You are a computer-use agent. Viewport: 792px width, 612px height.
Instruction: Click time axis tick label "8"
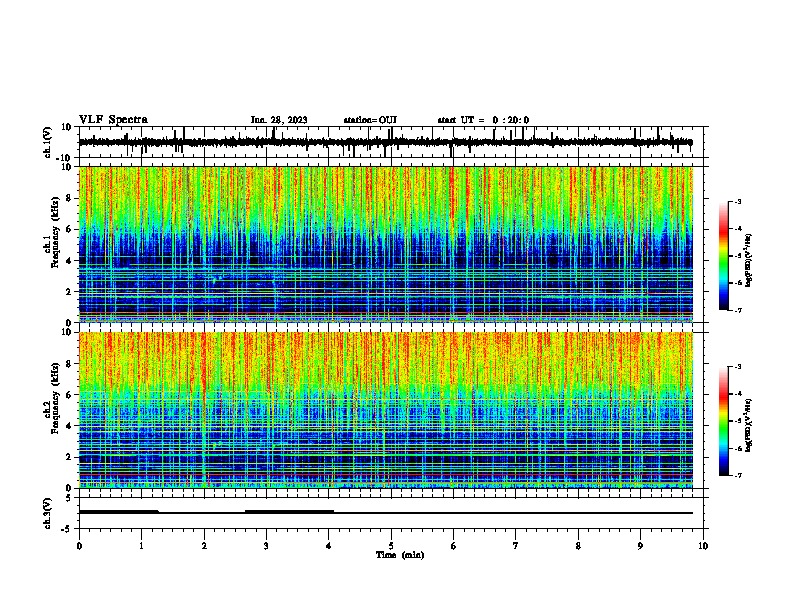[x=578, y=546]
